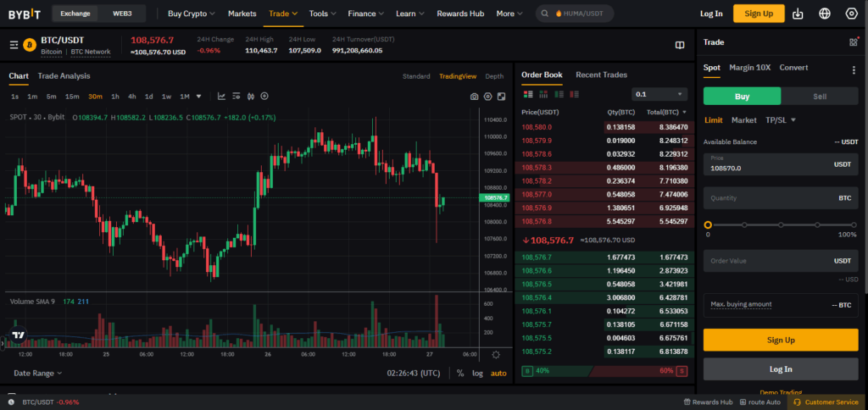
Task: Toggle auto scale on chart
Action: (x=498, y=373)
